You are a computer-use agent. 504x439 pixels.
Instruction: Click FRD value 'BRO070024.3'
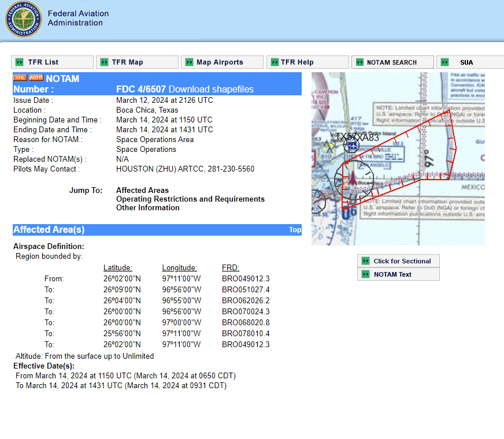[x=246, y=311]
